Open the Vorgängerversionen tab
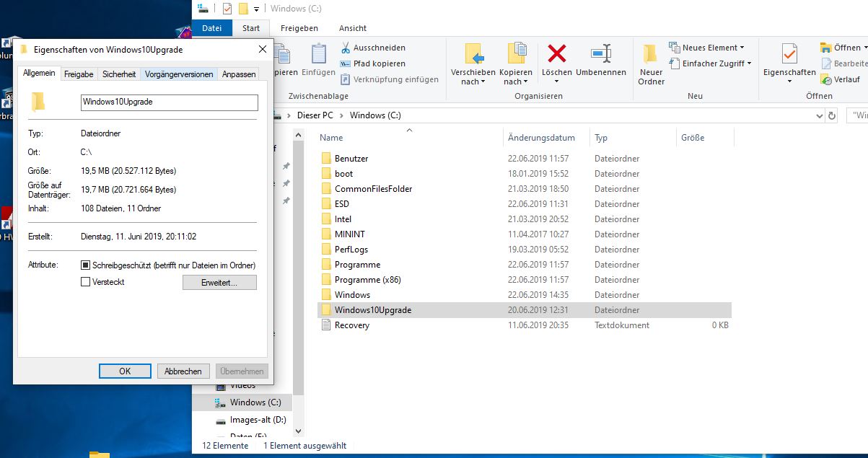The height and width of the screenshot is (458, 868). point(179,74)
